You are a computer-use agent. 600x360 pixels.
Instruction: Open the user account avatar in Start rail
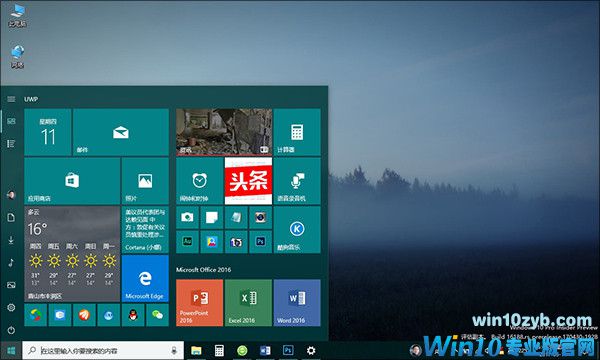click(11, 195)
